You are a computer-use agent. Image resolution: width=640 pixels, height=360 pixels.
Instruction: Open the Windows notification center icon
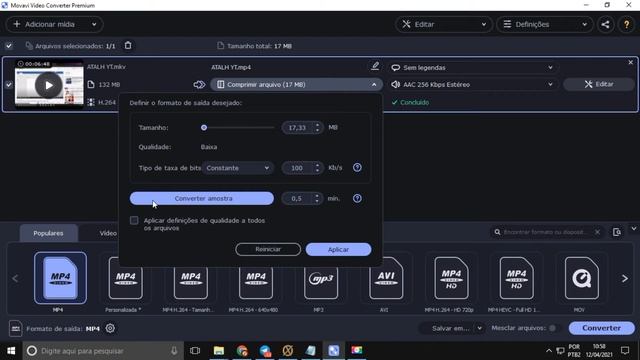click(x=624, y=351)
